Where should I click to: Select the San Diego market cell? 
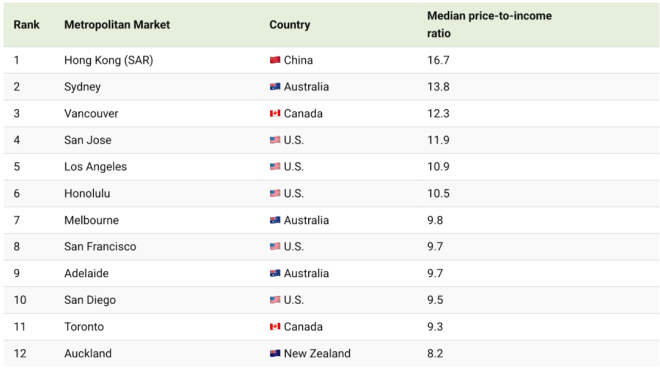pyautogui.click(x=90, y=300)
